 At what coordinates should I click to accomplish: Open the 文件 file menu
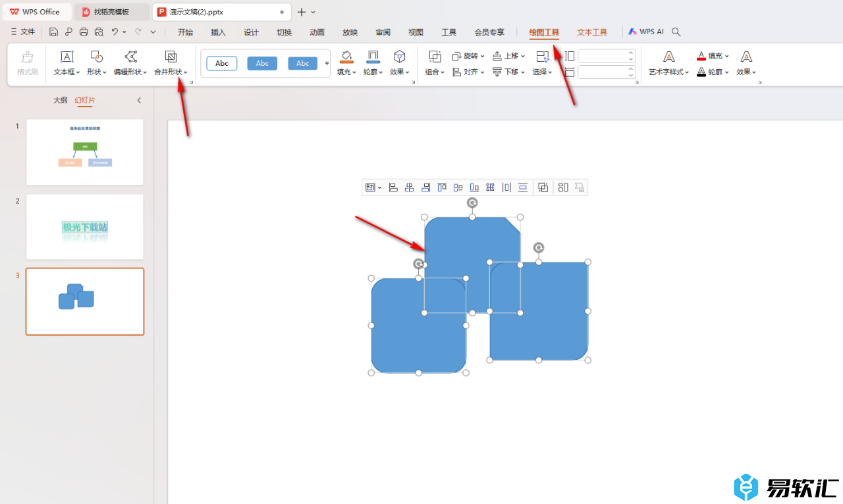pos(23,32)
